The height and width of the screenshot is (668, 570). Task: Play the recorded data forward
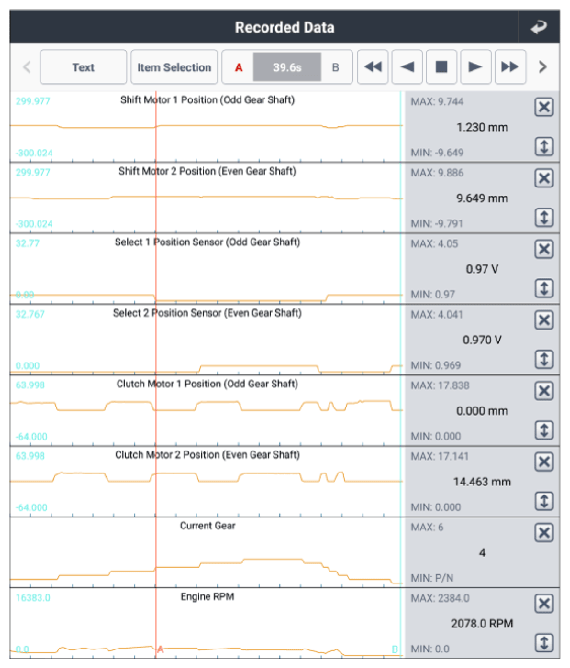[476, 67]
